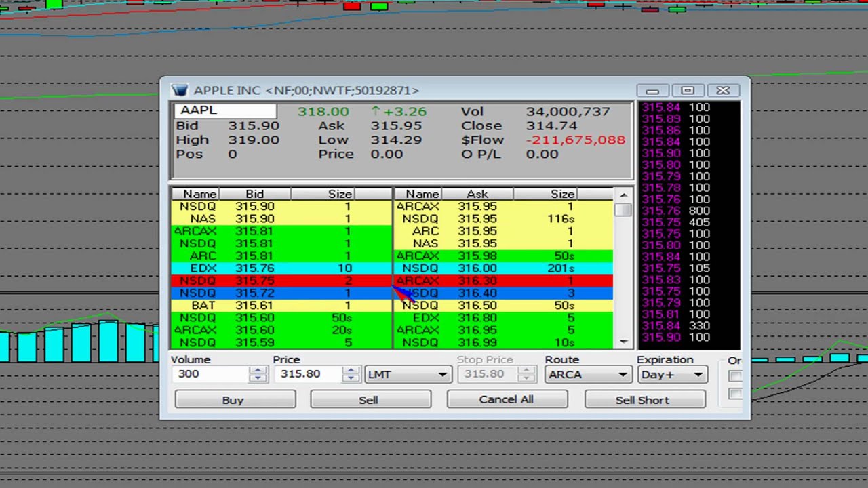
Task: Click the Volume field showing 300
Action: pos(210,374)
